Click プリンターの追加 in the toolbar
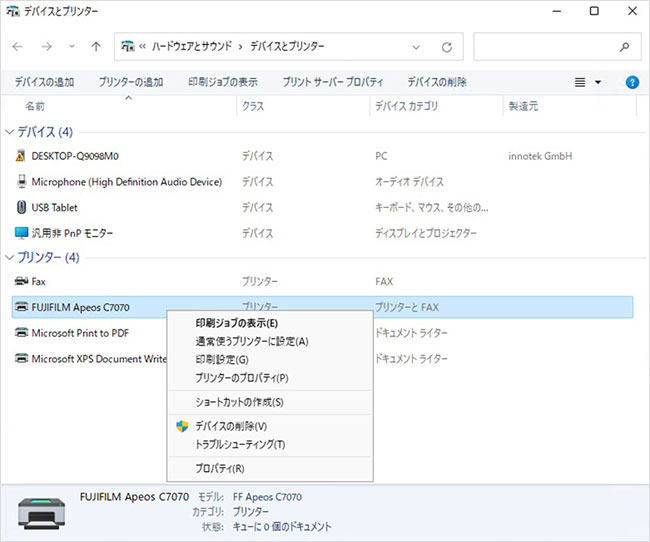This screenshot has height=542, width=650. pyautogui.click(x=131, y=82)
